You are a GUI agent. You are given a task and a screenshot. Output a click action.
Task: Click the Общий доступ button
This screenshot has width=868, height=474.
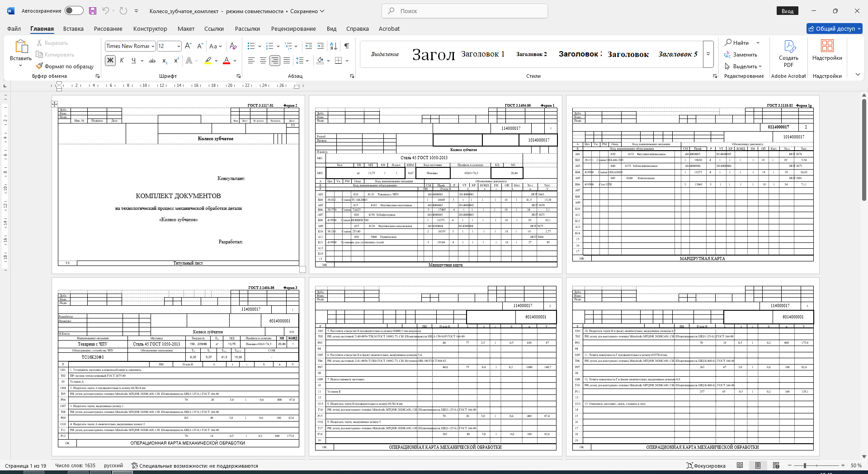tap(834, 28)
